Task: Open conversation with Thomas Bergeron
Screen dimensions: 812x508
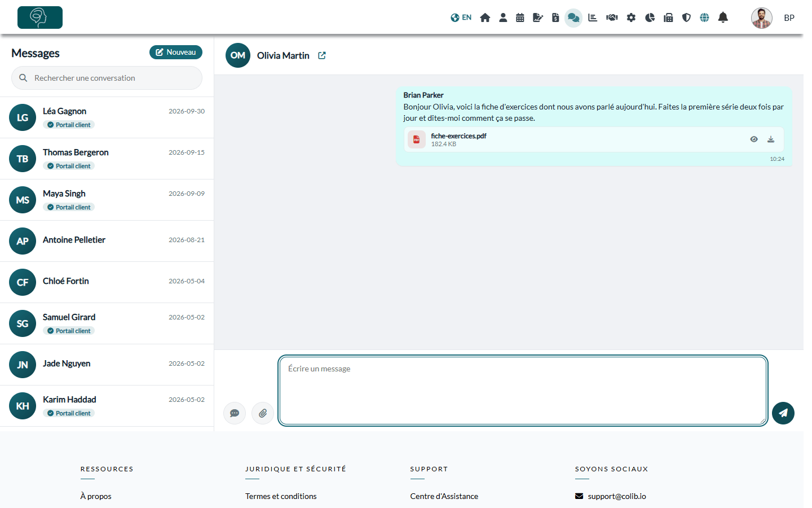Action: click(x=107, y=159)
